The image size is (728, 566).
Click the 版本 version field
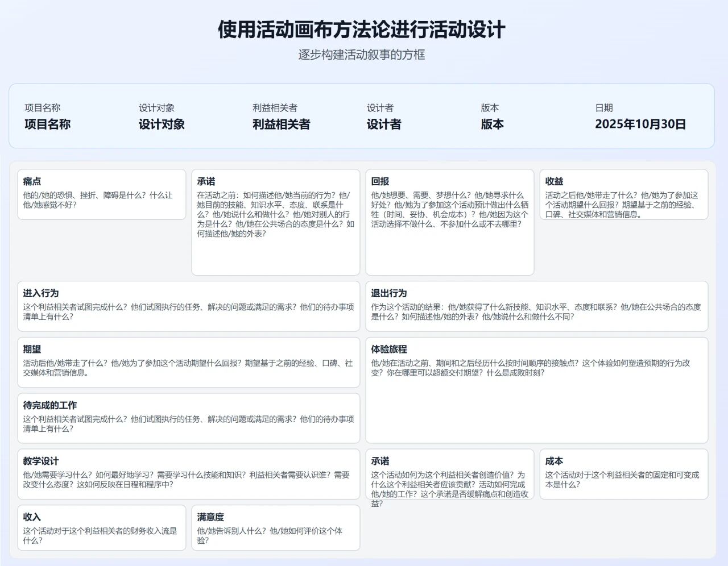493,124
